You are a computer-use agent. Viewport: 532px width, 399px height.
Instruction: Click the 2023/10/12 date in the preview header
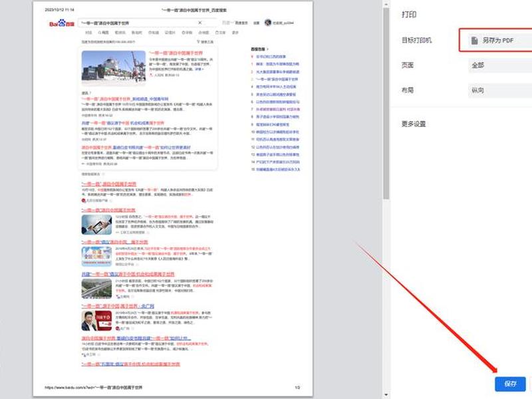point(59,10)
